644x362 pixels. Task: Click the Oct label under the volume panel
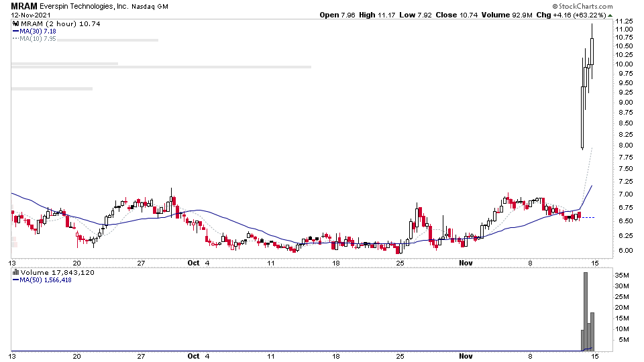[193, 356]
